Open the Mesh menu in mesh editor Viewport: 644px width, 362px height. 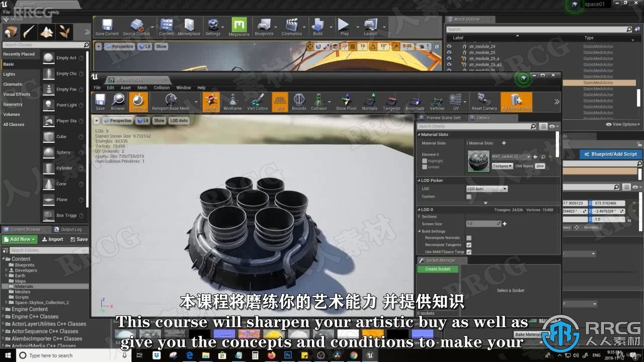[142, 87]
